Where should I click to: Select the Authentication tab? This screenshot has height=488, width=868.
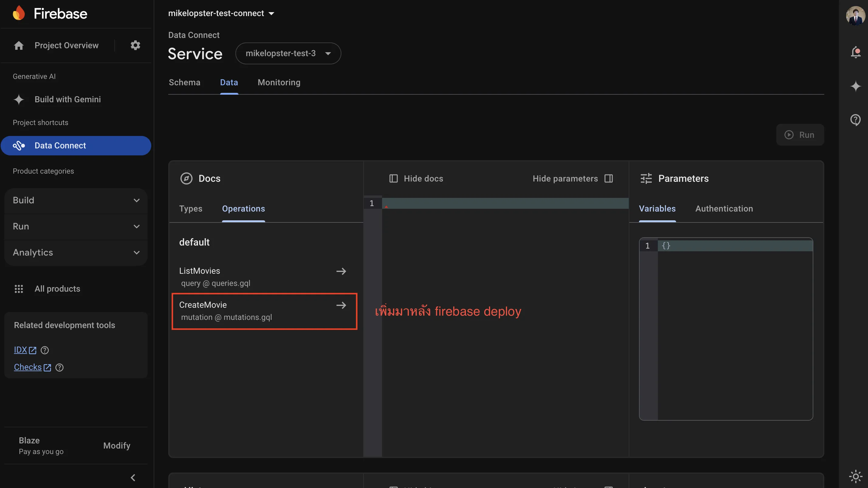tap(724, 209)
